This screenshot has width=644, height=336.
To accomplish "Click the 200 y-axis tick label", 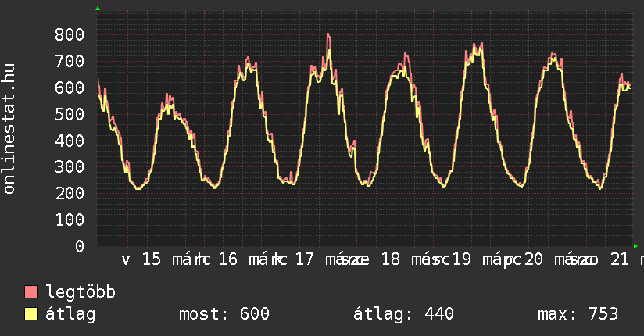I will pyautogui.click(x=70, y=193).
